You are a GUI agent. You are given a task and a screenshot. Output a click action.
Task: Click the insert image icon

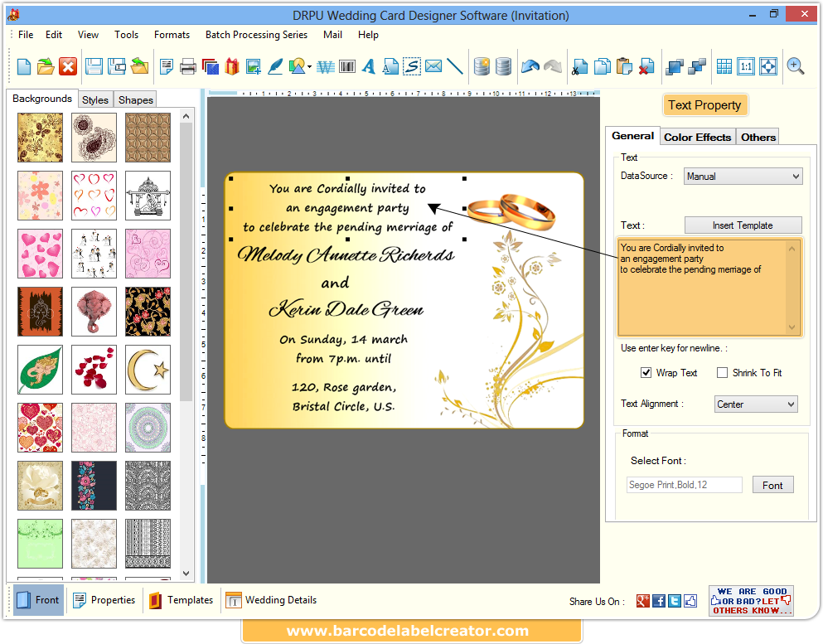[x=254, y=66]
